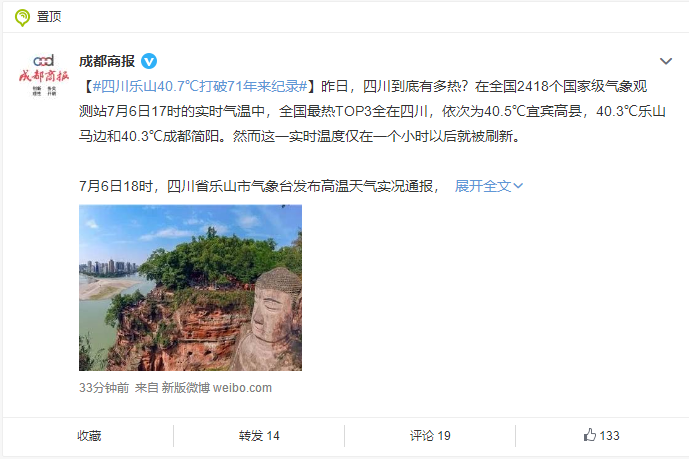Open the 成都商报 username link
The height and width of the screenshot is (459, 689).
(107, 61)
